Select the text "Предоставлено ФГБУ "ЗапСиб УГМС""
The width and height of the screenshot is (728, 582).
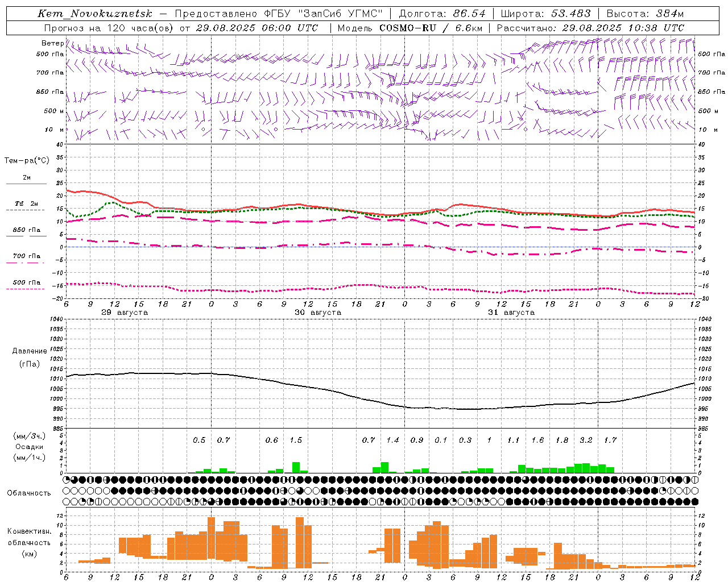[x=279, y=14]
